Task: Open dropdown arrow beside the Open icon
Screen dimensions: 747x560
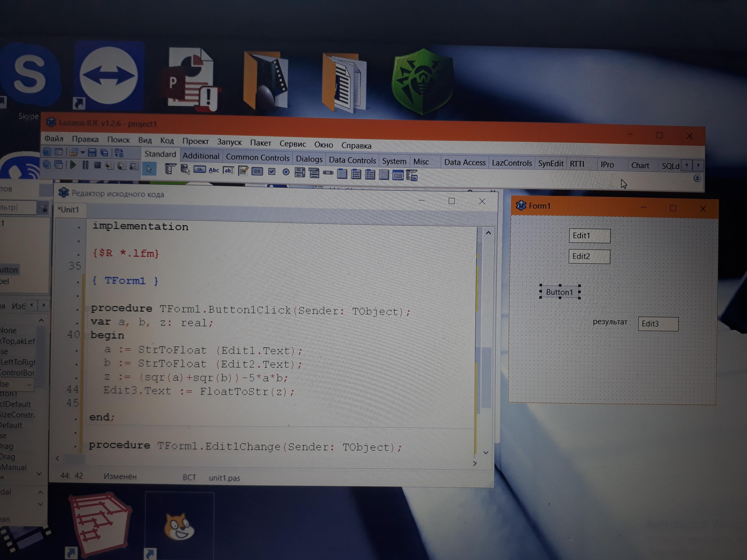Action: pyautogui.click(x=83, y=153)
